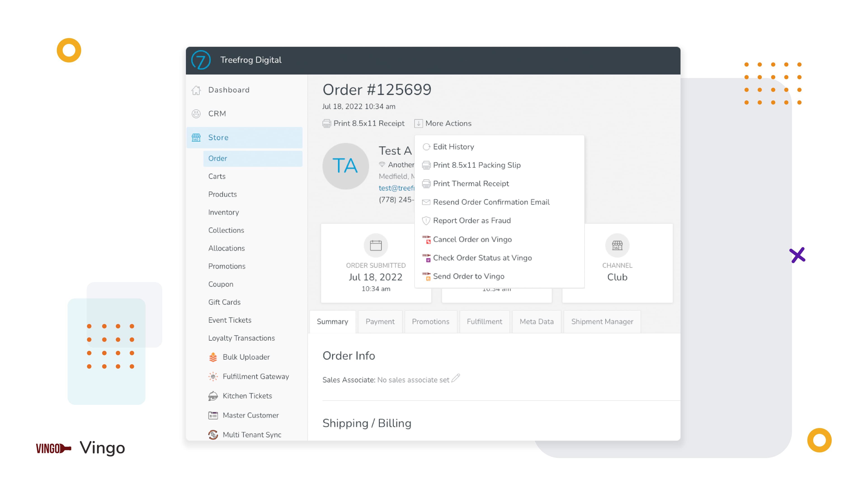Click No sales associate set text
868x488 pixels.
point(413,380)
